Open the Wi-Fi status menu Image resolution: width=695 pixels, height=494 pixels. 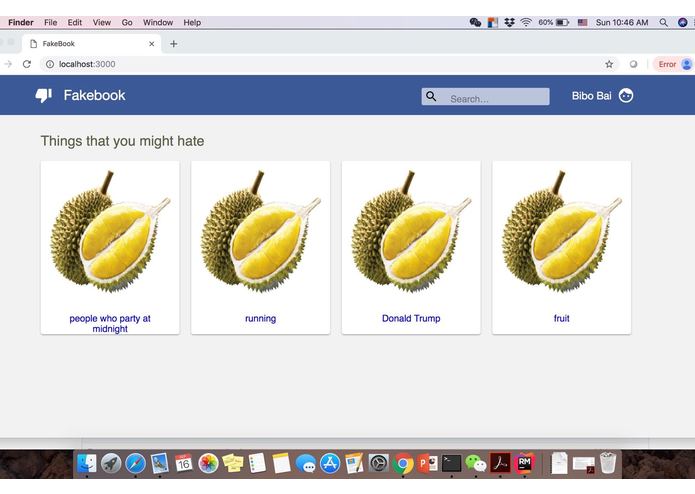pyautogui.click(x=526, y=23)
